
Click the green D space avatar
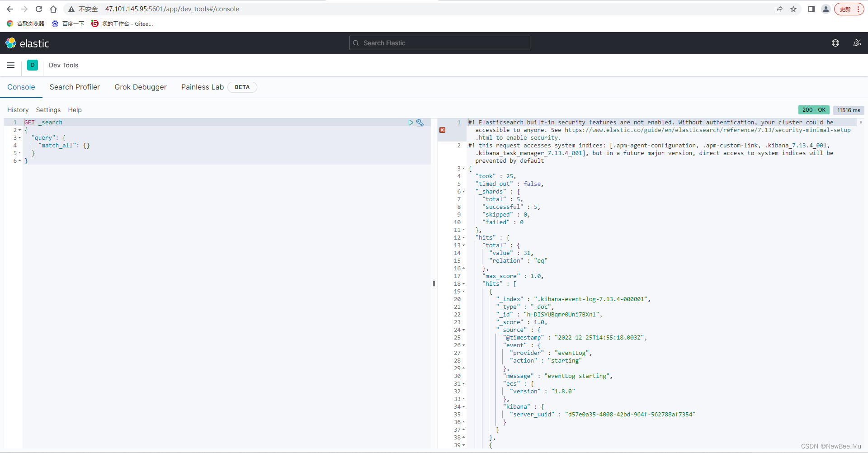click(x=33, y=65)
